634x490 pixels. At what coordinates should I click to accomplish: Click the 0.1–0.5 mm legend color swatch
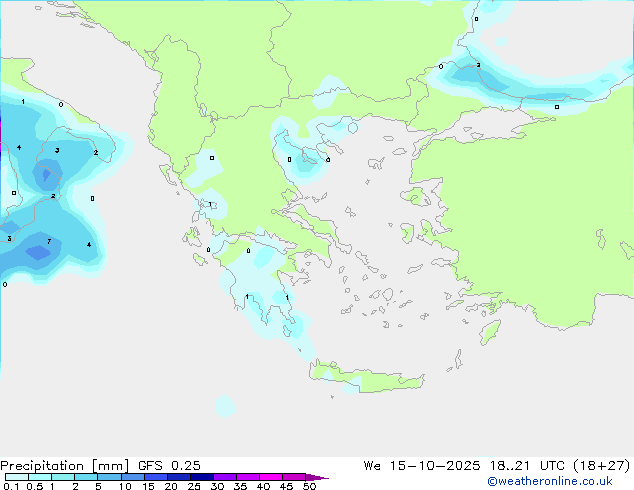[x=17, y=477]
